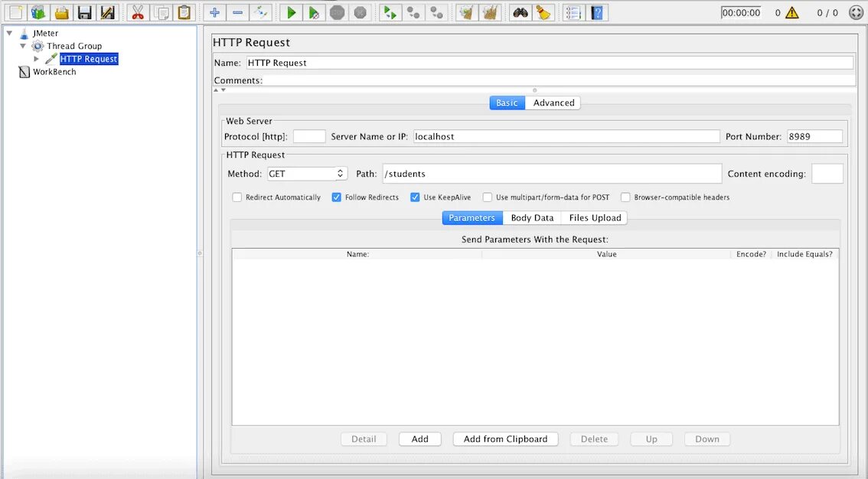Click the Up button
The width and height of the screenshot is (868, 479).
[651, 439]
